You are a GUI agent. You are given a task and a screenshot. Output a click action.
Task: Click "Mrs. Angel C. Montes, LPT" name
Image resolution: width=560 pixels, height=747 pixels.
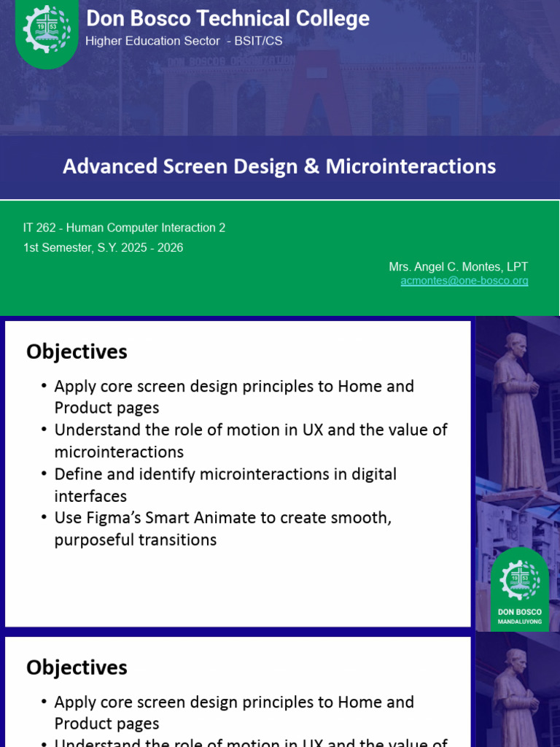click(x=458, y=267)
